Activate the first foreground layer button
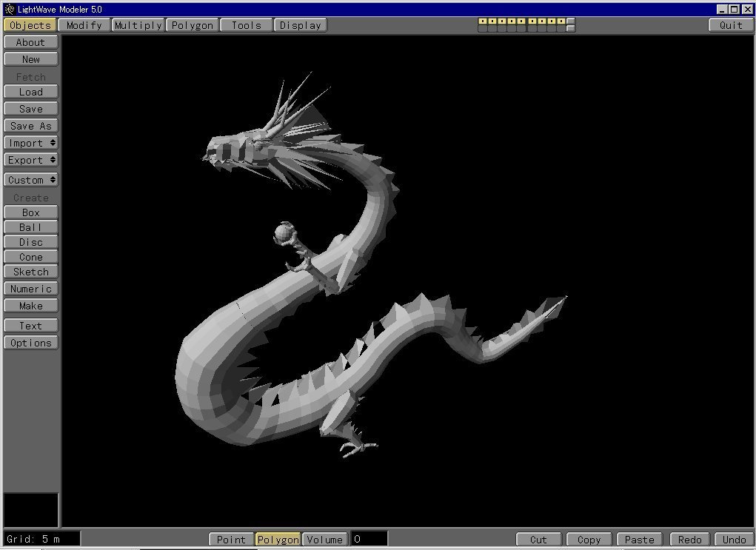 pyautogui.click(x=482, y=21)
